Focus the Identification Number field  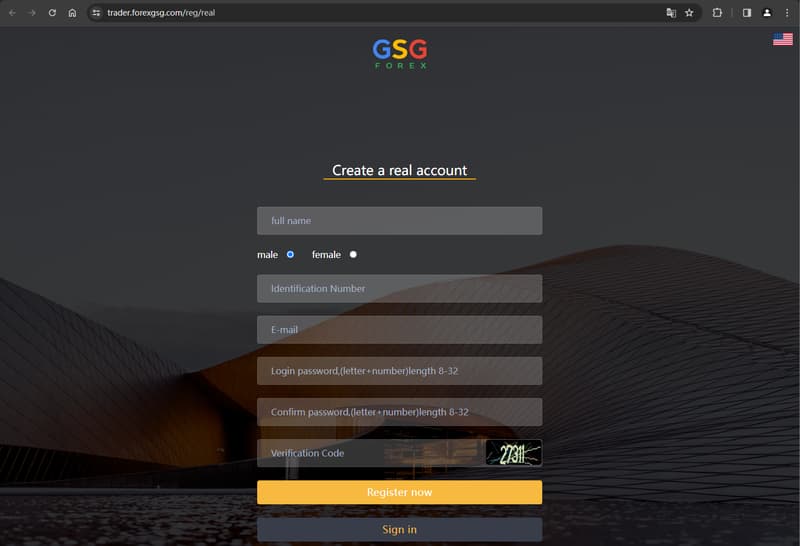(399, 288)
